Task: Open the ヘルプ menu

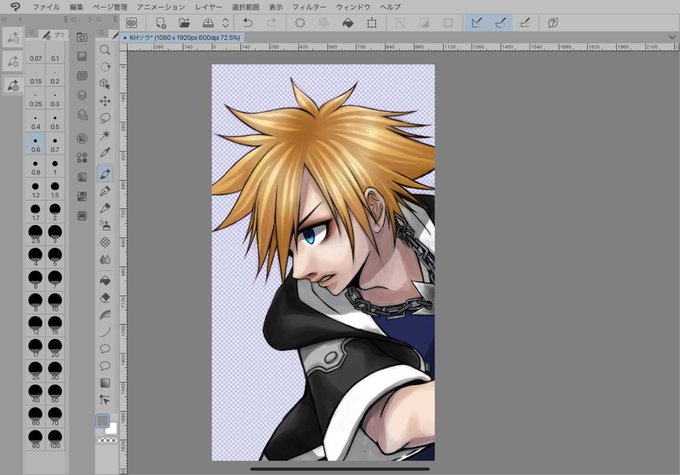Action: click(390, 7)
